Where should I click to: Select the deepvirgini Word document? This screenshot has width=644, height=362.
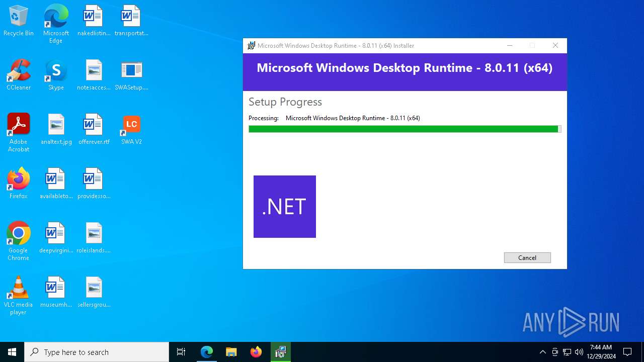coord(56,238)
